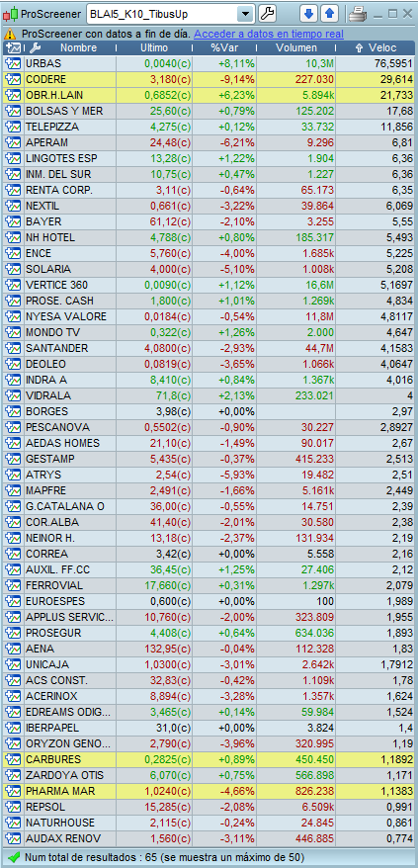This screenshot has width=418, height=868.
Task: Open the chart icon for URBAS row
Action: click(13, 63)
